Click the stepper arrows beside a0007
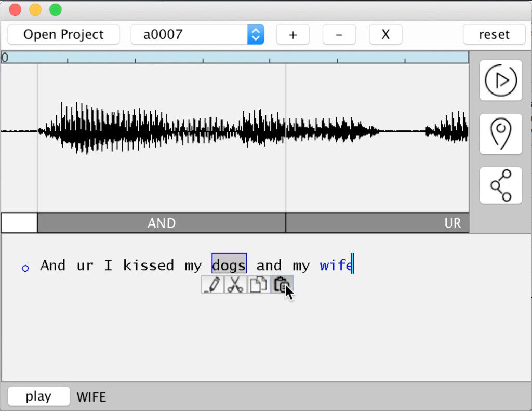 (x=256, y=34)
